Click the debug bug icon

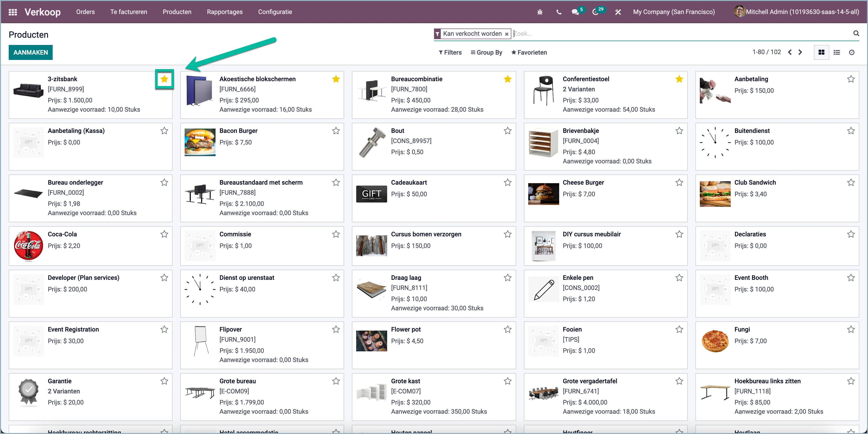pos(540,12)
